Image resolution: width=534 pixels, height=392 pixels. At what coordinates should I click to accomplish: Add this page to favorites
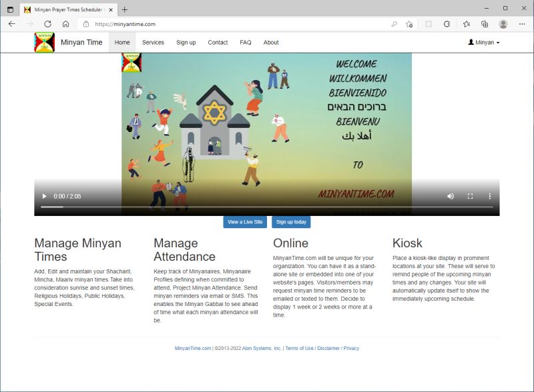pyautogui.click(x=409, y=24)
